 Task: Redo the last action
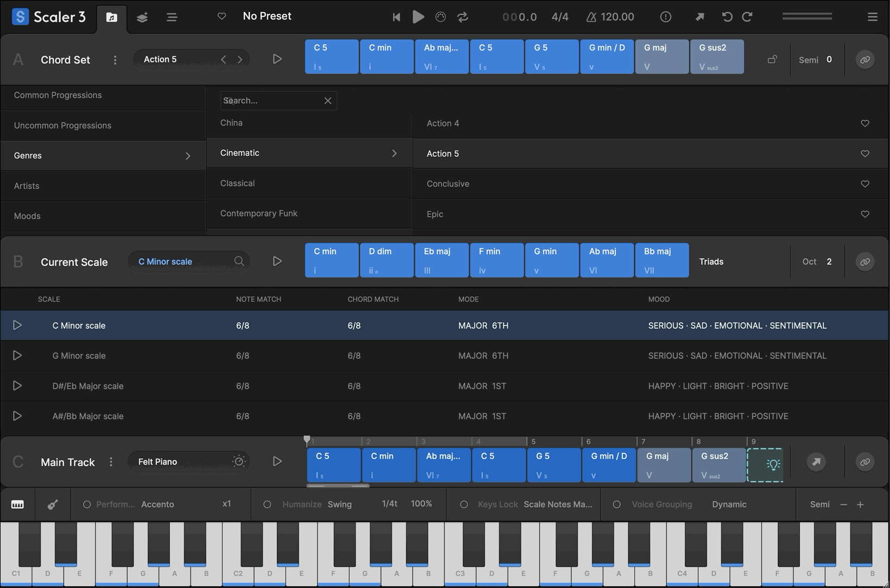[x=747, y=17]
